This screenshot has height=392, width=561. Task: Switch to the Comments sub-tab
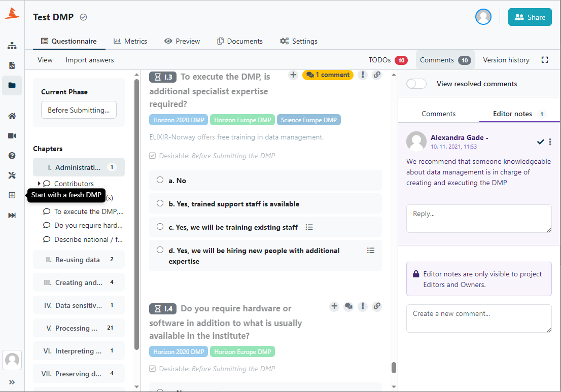439,114
